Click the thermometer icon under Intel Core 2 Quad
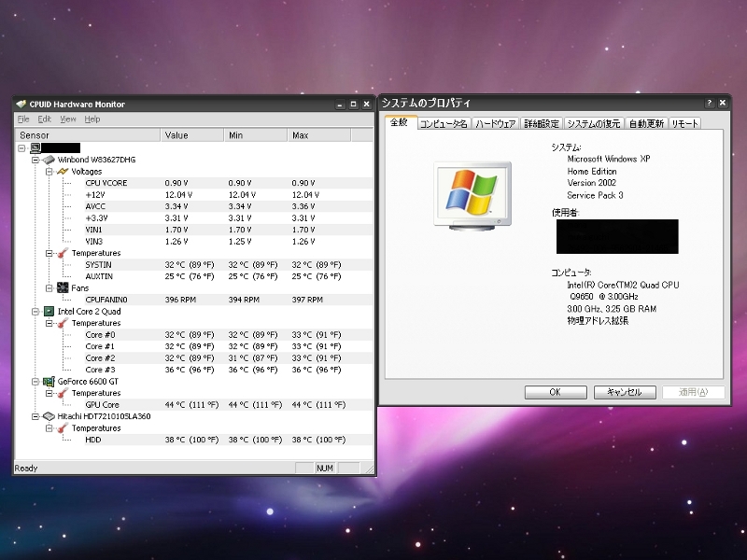This screenshot has width=747, height=560. pos(63,323)
